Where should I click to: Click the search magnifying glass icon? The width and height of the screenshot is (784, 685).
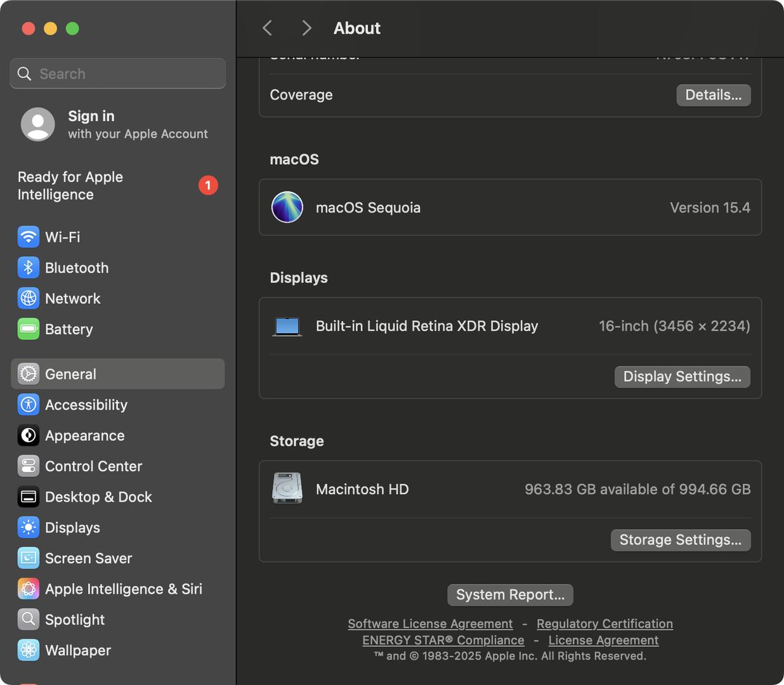[24, 74]
